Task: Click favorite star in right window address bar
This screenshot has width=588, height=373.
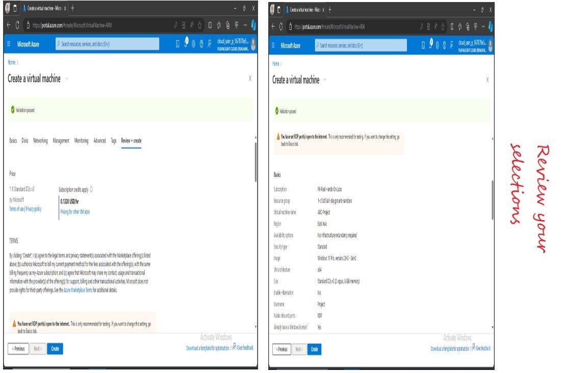Action: (x=443, y=26)
